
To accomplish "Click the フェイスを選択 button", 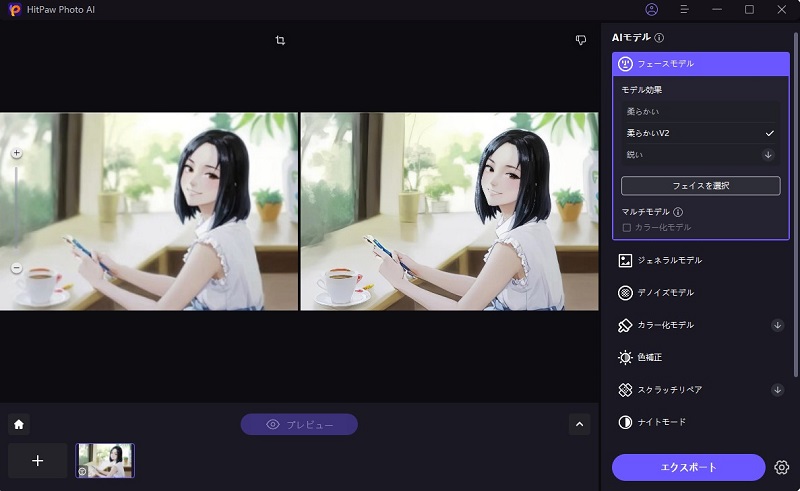I will coord(700,186).
